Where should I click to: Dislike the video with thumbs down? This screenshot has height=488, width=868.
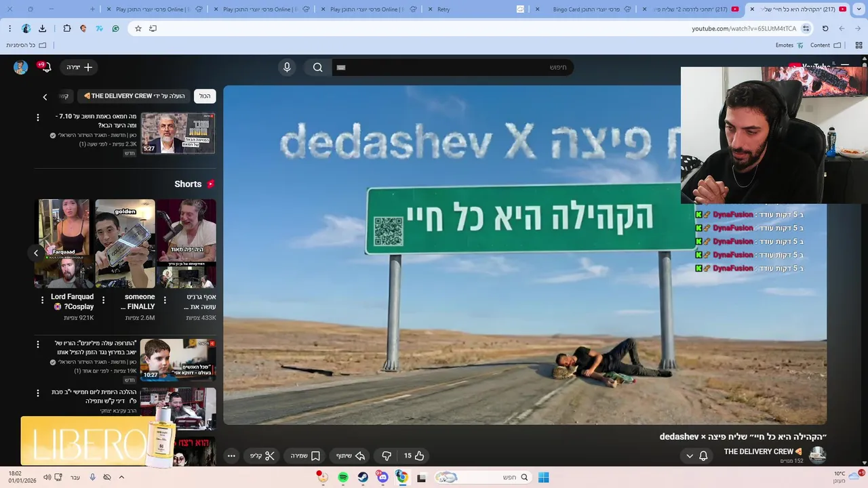387,455
